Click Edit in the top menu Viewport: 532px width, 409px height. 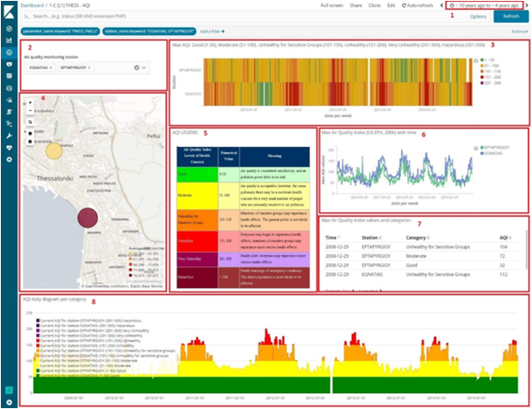tap(390, 5)
